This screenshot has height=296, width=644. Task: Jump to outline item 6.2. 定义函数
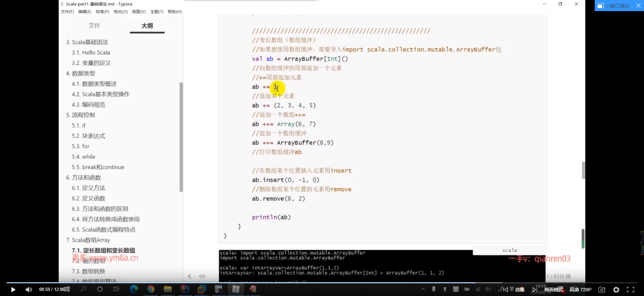pos(88,198)
